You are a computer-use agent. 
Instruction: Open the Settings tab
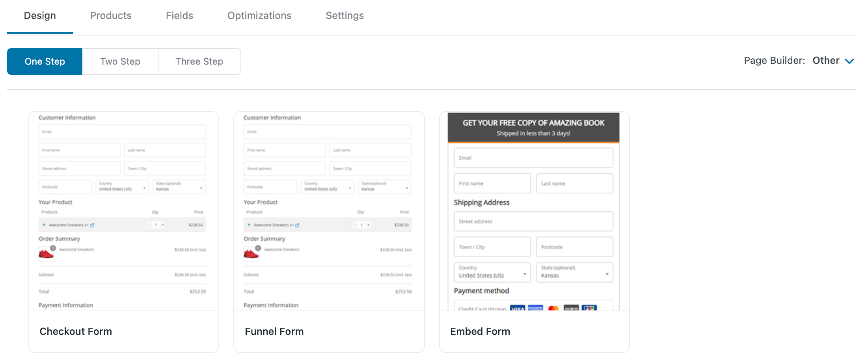(x=345, y=16)
